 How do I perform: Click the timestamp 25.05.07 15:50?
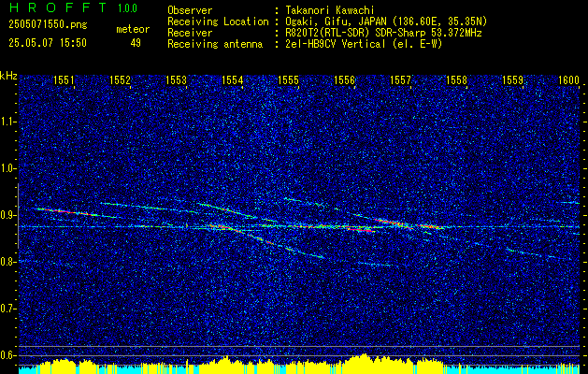click(x=48, y=43)
